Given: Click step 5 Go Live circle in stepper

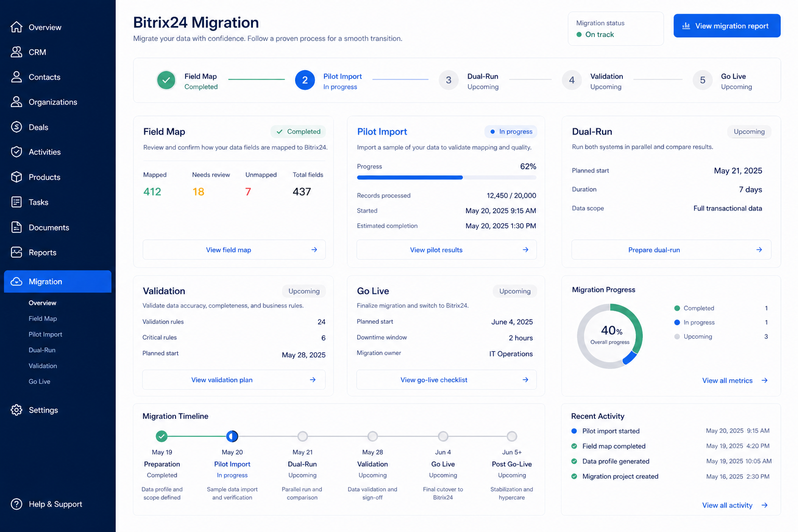Looking at the screenshot, I should click(x=702, y=80).
